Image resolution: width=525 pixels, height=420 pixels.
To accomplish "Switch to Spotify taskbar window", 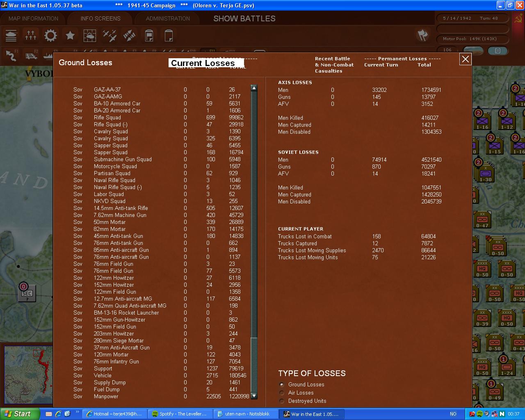I will tap(179, 414).
